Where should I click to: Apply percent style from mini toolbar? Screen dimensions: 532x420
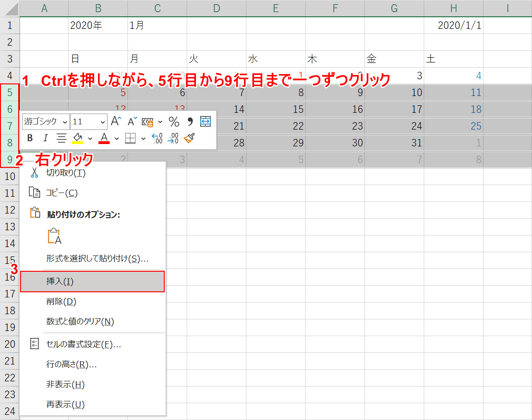174,121
